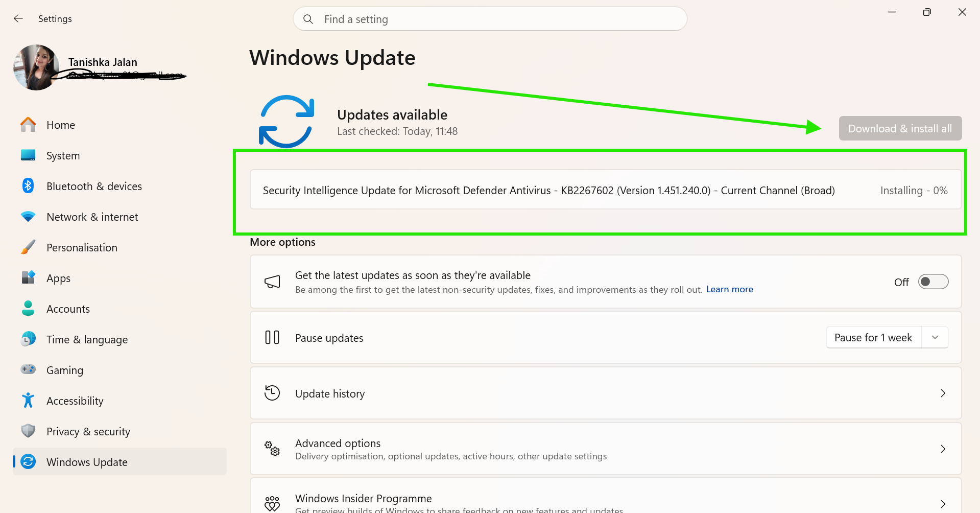Expand Advanced options chevron

pos(943,449)
